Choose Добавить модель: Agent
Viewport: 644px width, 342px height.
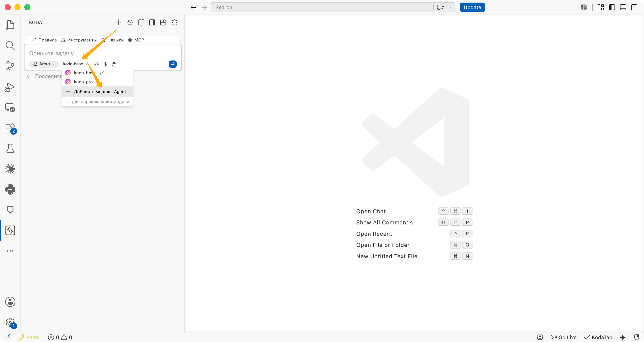97,92
